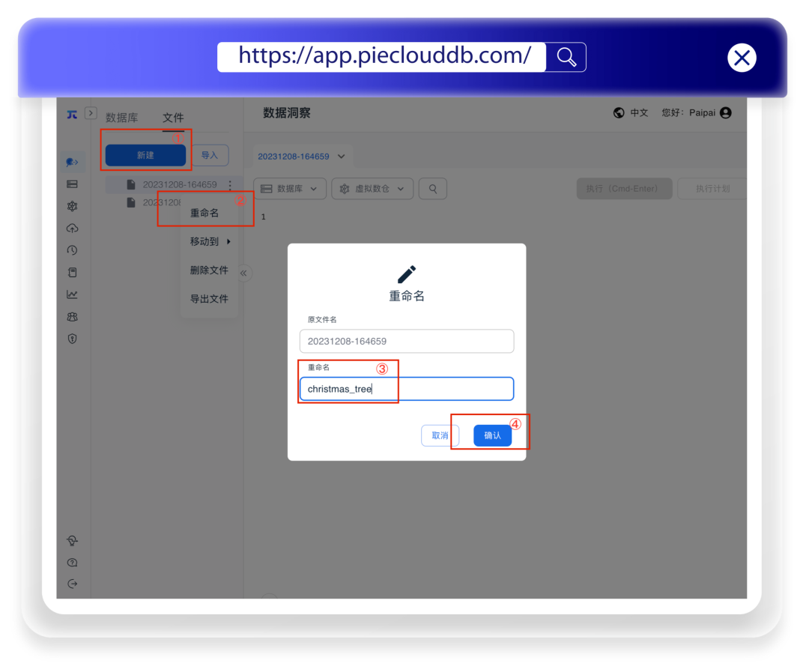Viewport: 809px width, 672px height.
Task: Choose 导出文件 in the context menu
Action: pyautogui.click(x=209, y=299)
